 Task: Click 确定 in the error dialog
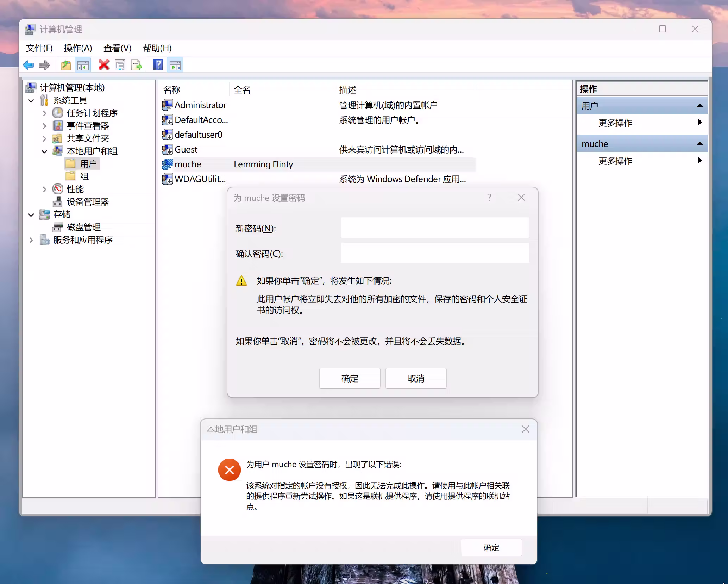[491, 547]
